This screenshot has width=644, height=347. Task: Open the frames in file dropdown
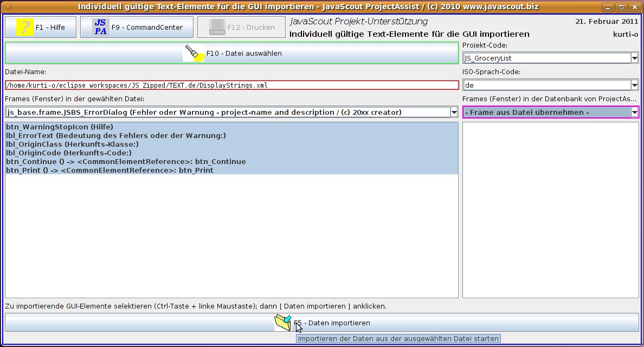[x=454, y=112]
